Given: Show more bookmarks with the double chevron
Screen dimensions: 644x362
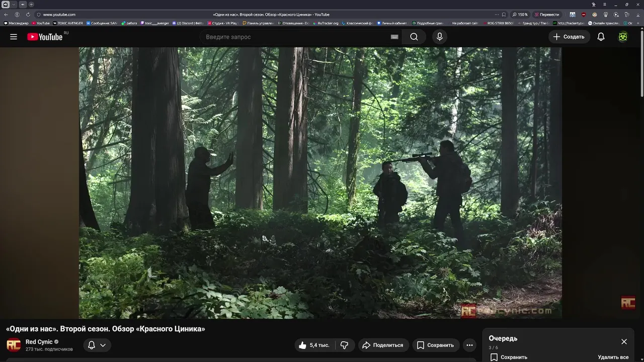Looking at the screenshot, I should [638, 23].
